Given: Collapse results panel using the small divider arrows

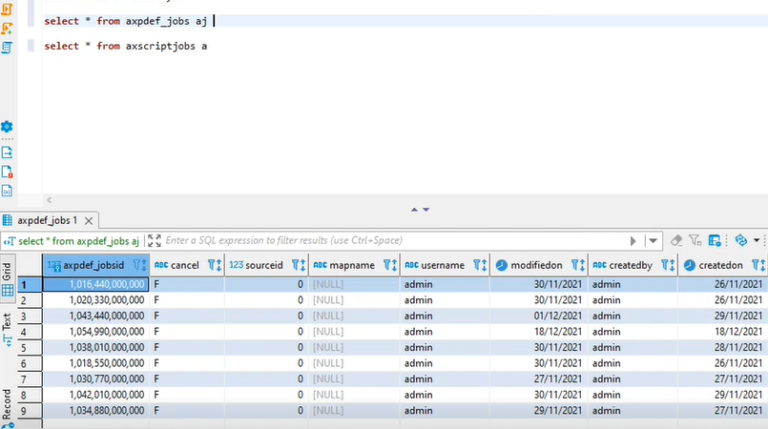Looking at the screenshot, I should coord(420,209).
